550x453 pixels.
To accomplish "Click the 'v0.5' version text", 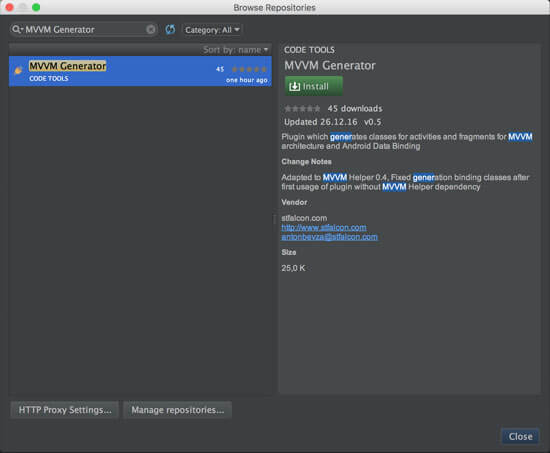I will (x=373, y=122).
